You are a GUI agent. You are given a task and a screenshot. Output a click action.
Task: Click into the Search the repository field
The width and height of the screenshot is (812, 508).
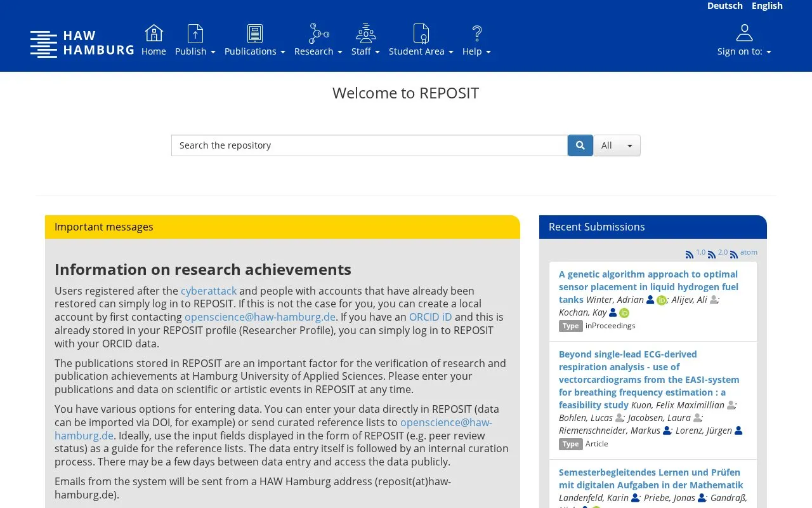(369, 145)
